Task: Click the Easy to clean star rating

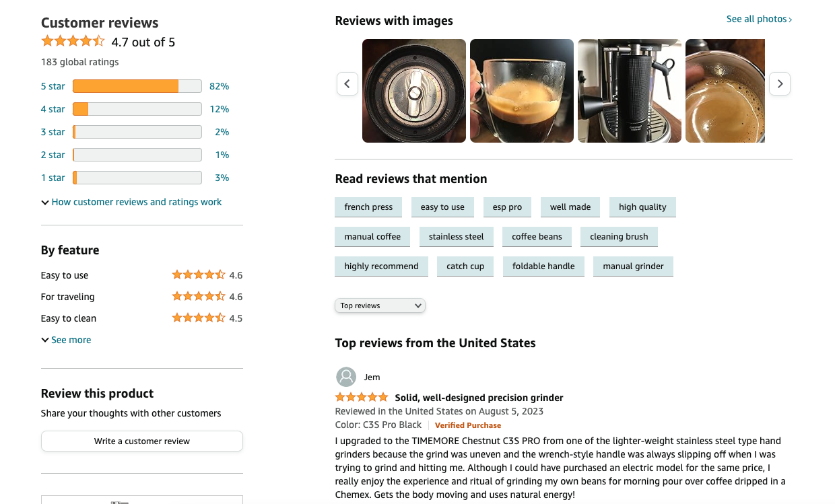Action: (x=199, y=318)
